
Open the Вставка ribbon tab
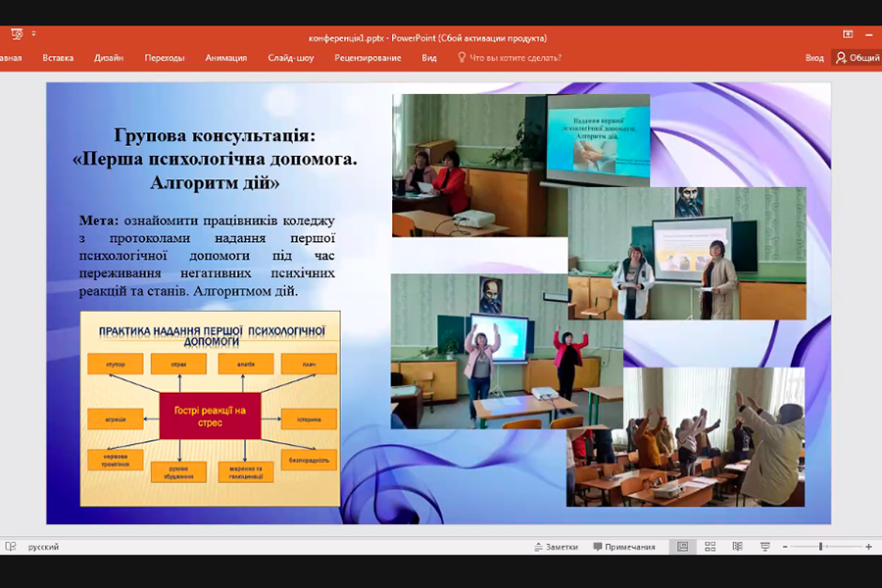[58, 58]
